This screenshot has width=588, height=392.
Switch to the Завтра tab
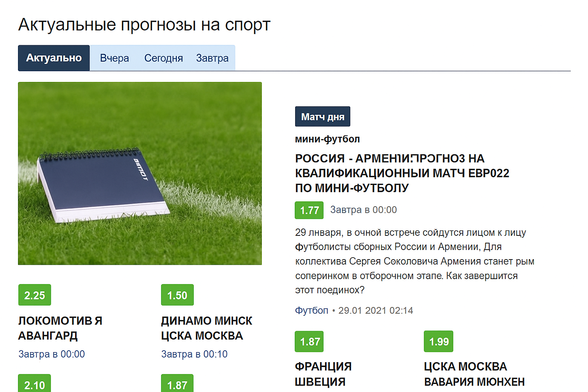pyautogui.click(x=212, y=58)
